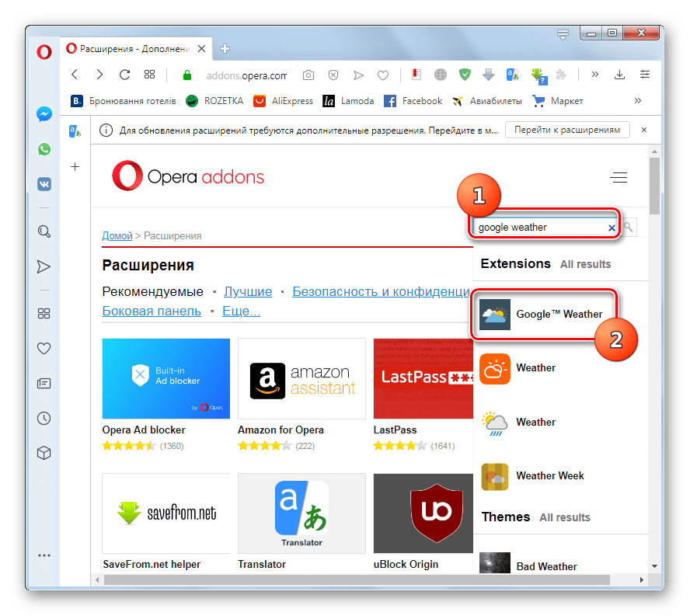Open the downloads panel
Image resolution: width=690 pixels, height=616 pixels.
point(619,75)
